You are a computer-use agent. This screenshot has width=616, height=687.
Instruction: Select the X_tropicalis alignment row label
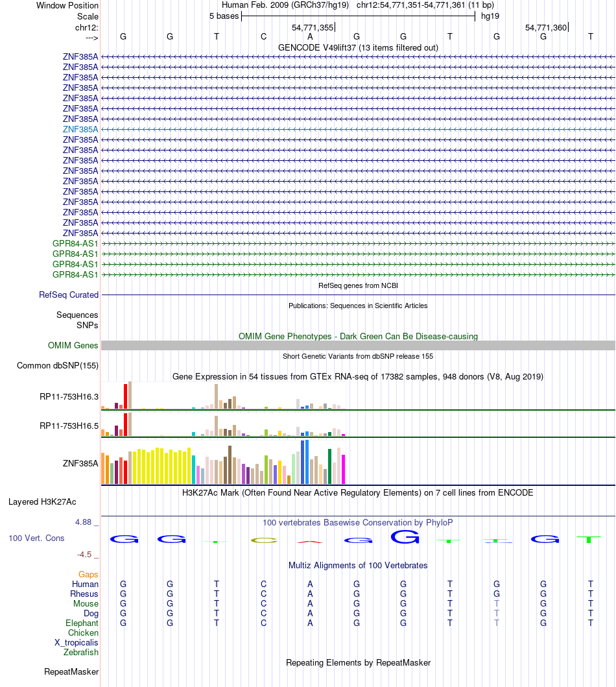point(76,643)
